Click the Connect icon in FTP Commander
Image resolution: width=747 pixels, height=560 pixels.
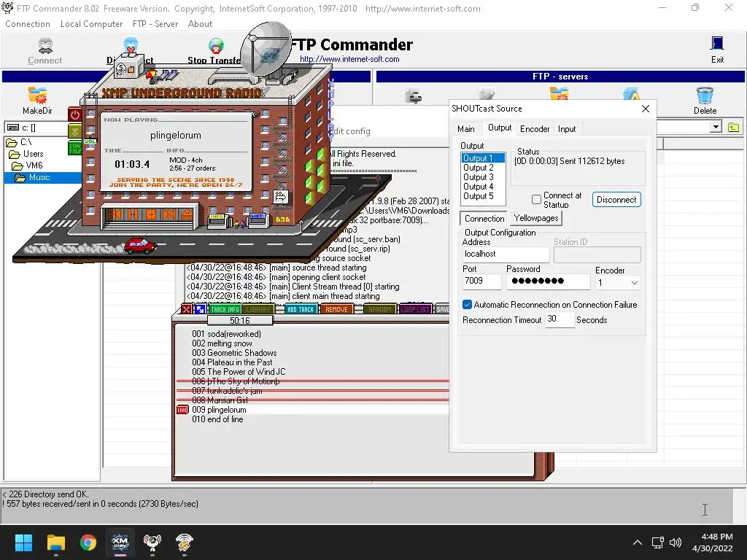(x=45, y=46)
